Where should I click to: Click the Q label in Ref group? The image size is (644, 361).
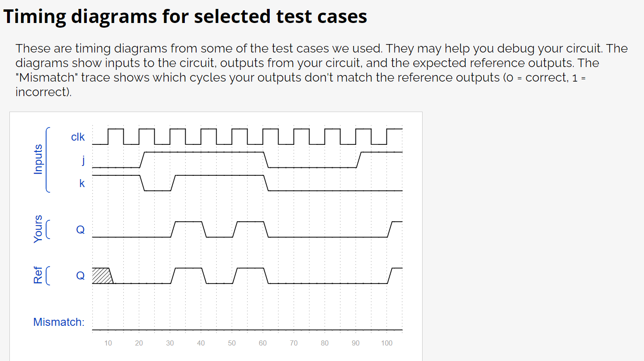81,276
